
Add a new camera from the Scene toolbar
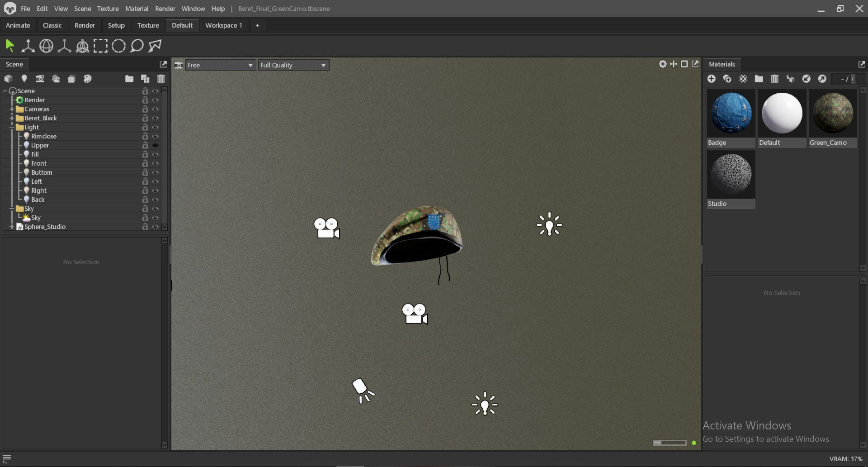point(40,79)
